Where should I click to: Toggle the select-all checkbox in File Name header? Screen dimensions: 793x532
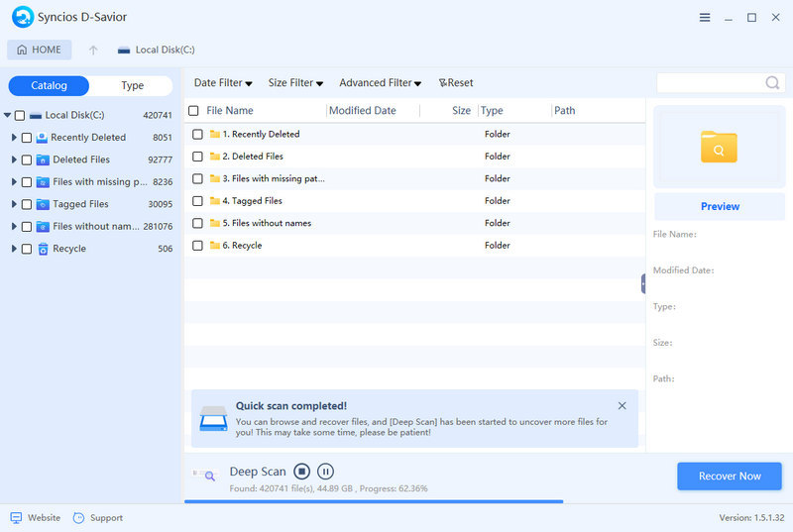(193, 111)
